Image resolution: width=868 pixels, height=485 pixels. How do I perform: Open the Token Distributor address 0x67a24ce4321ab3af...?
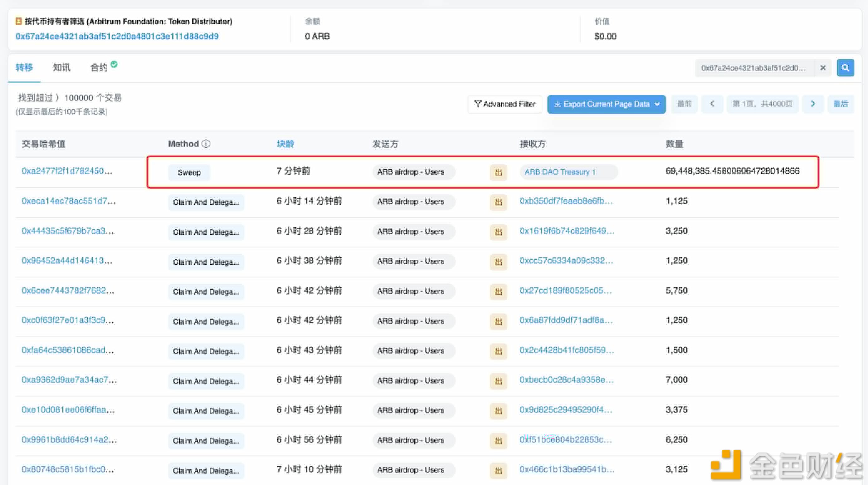coord(117,36)
